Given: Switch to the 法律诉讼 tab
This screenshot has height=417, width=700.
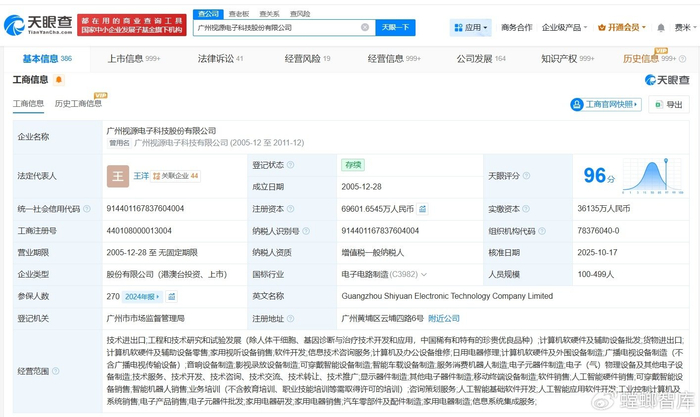Looking at the screenshot, I should (x=215, y=59).
